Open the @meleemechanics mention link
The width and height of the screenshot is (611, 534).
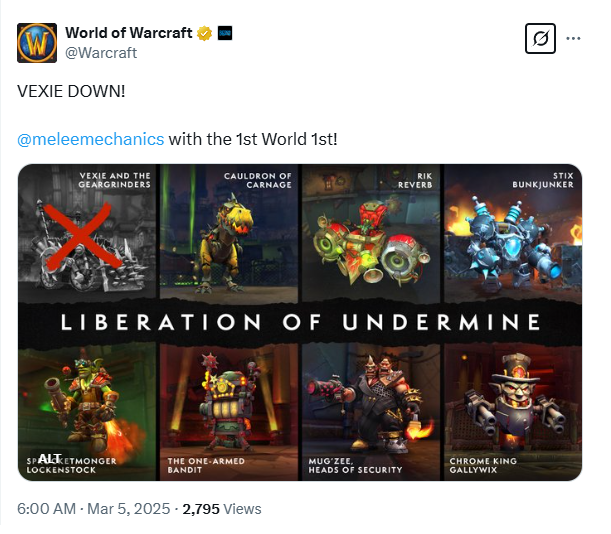coord(90,139)
